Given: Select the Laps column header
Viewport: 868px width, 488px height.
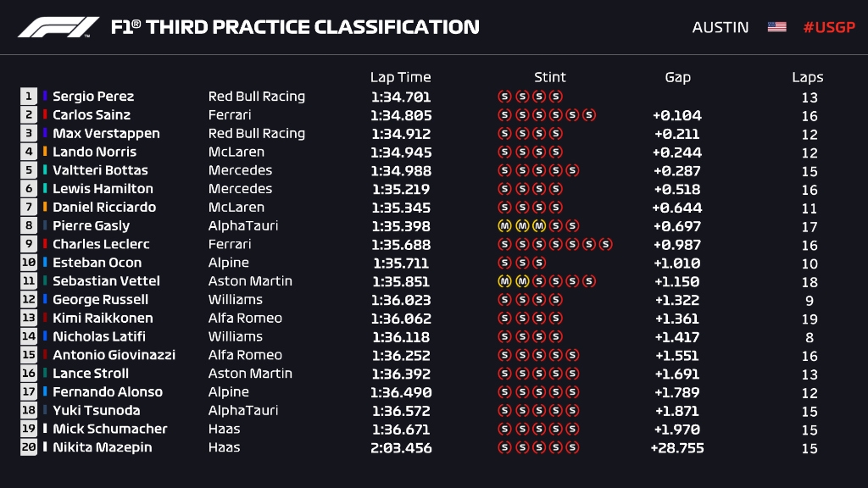Looking at the screenshot, I should (x=808, y=77).
